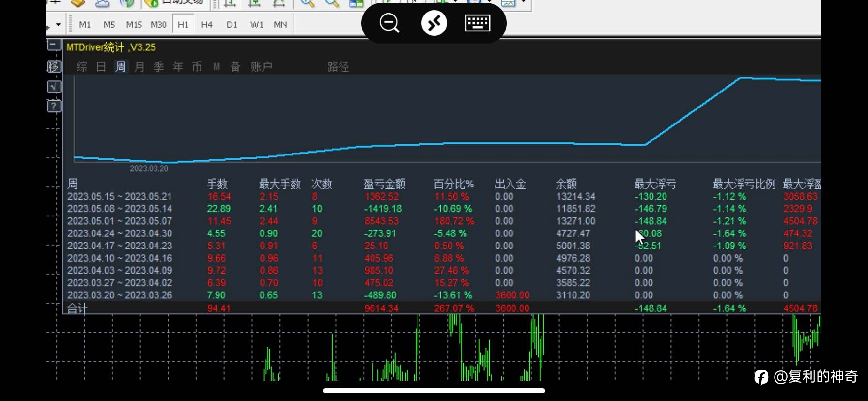Click the 手数 column header
The image size is (868, 401).
point(217,184)
